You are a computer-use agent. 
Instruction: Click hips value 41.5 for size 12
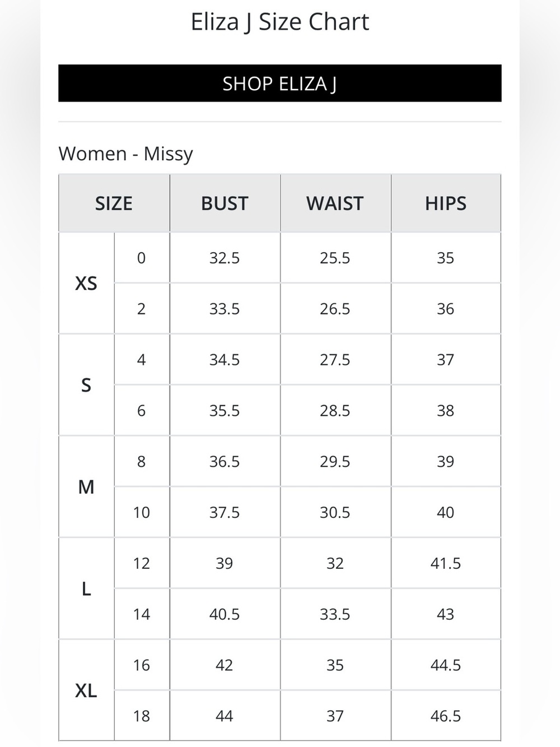(x=446, y=563)
